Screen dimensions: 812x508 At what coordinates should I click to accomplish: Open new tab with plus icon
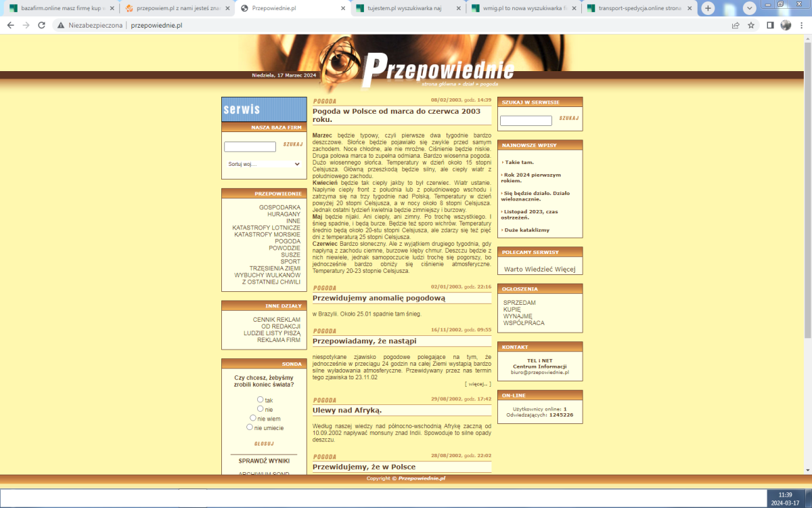coord(708,8)
